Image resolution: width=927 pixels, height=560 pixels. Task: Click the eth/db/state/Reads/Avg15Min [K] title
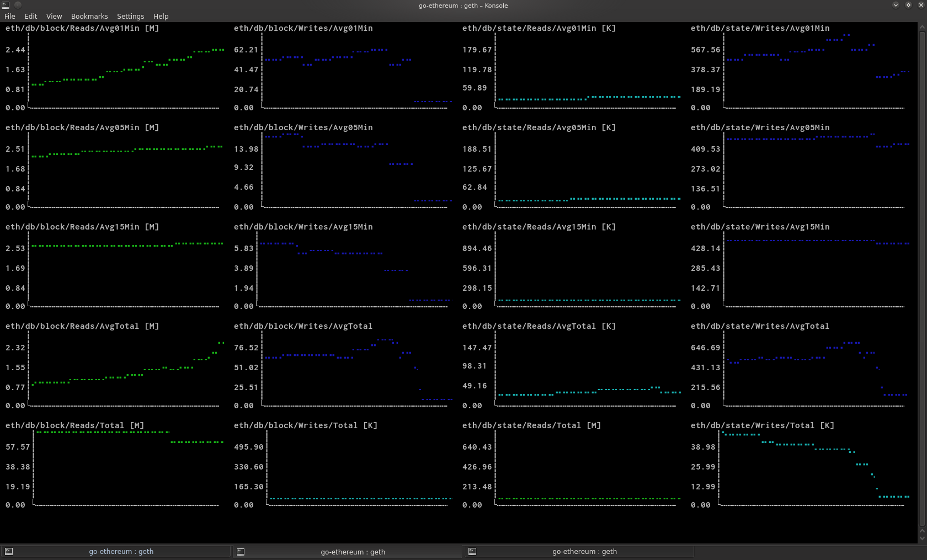[539, 227]
